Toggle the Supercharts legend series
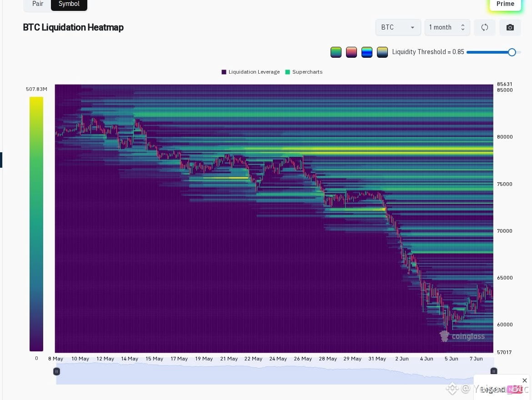The image size is (532, 400). 304,72
